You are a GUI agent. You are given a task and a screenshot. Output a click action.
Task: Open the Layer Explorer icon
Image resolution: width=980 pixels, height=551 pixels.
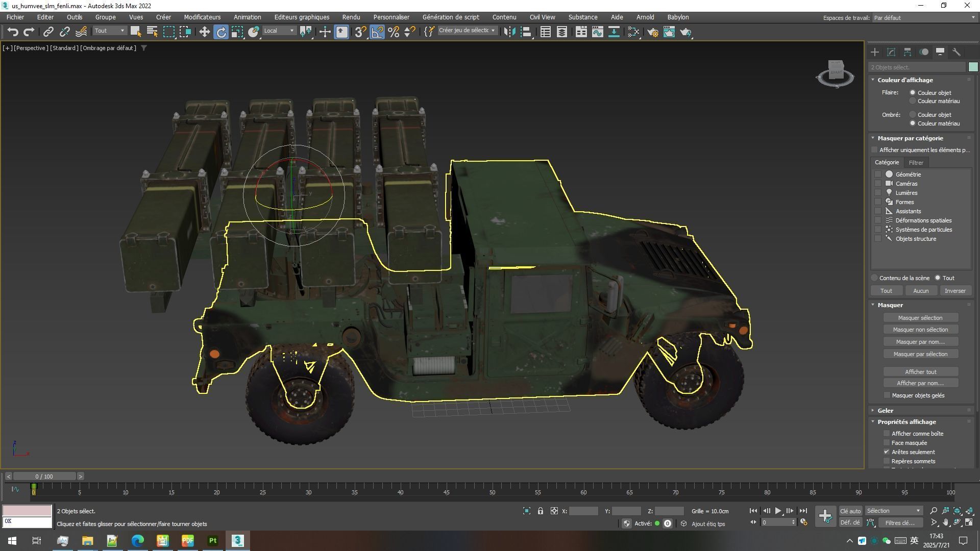coord(562,32)
